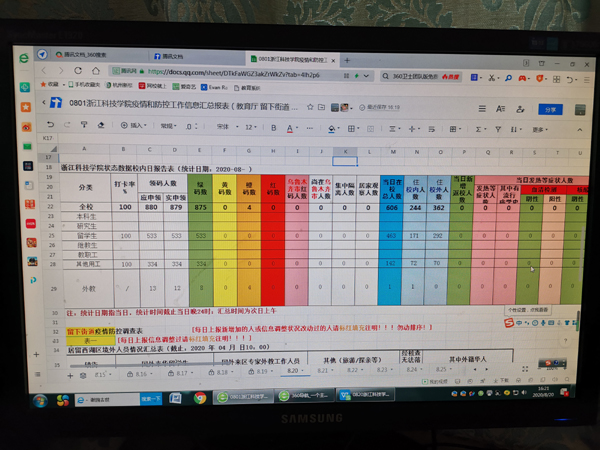Viewport: 600px width, 450px height.
Task: Open the 插入 insert dropdown in the toolbar
Action: (133, 126)
